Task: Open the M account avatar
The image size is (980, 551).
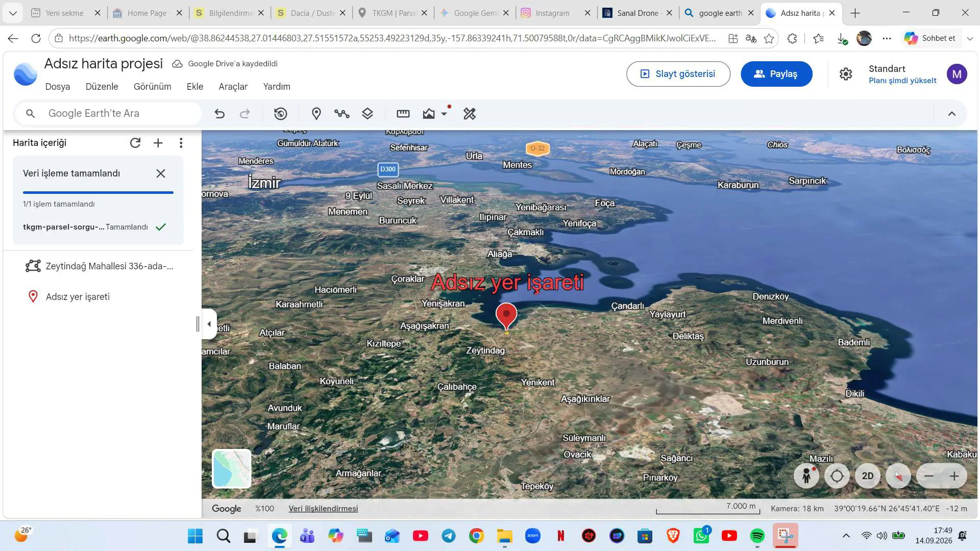Action: (x=957, y=74)
